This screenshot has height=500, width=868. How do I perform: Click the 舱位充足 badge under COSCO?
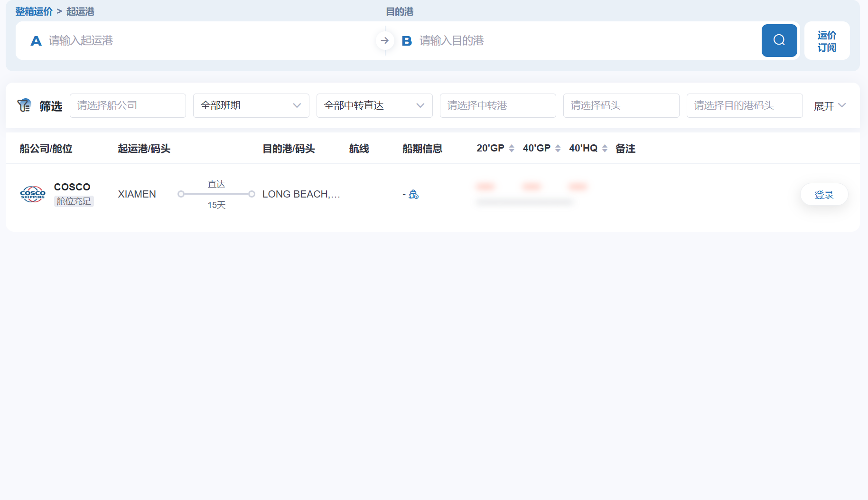tap(74, 201)
